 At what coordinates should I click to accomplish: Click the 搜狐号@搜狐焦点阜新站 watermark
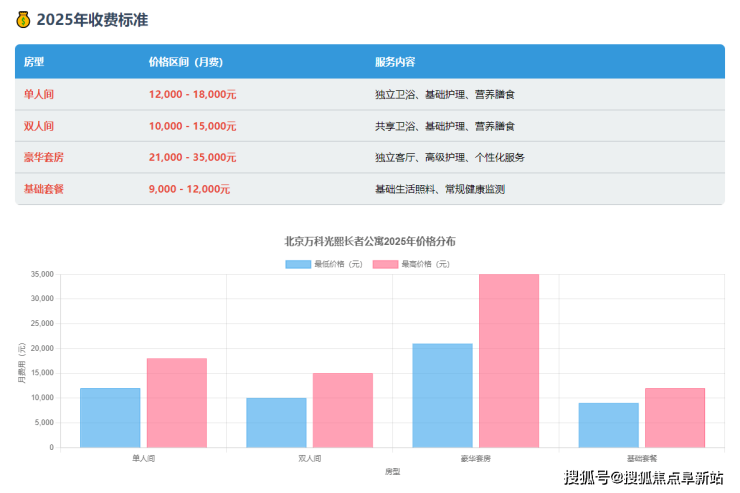644,477
